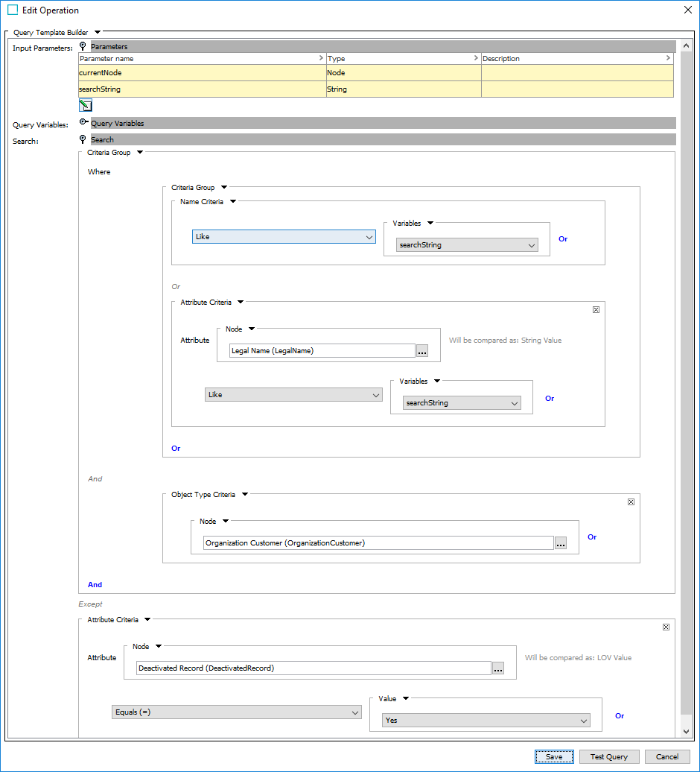
Task: Open Yes value dropdown
Action: coord(486,721)
